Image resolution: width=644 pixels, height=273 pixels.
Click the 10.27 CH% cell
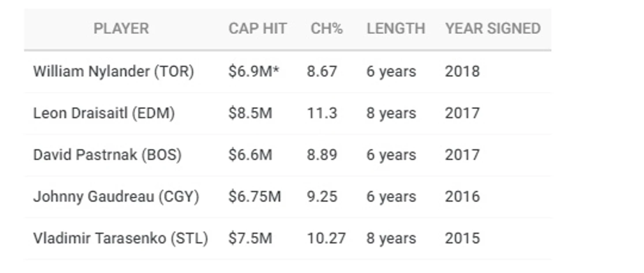coord(326,239)
